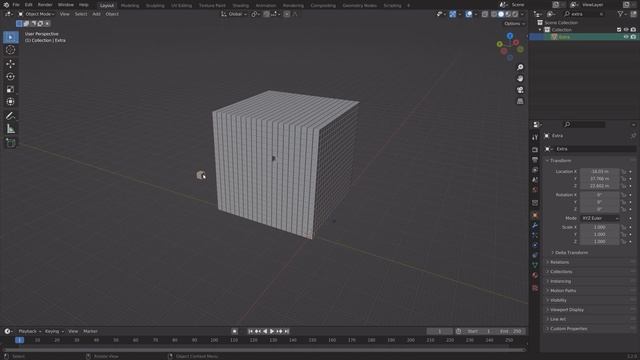Hide Extra object with eye icon
Screen dimensions: 640x360
click(626, 37)
